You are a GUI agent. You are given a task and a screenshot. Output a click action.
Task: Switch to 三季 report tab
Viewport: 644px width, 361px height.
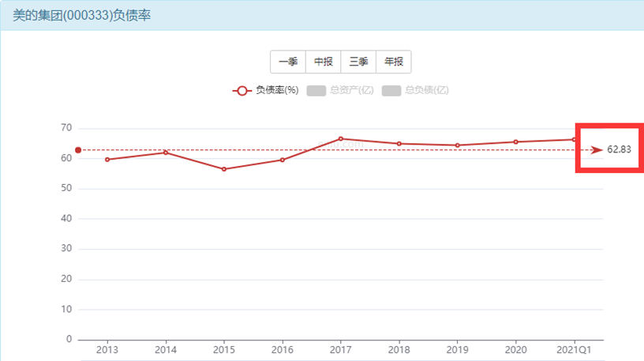tap(358, 62)
